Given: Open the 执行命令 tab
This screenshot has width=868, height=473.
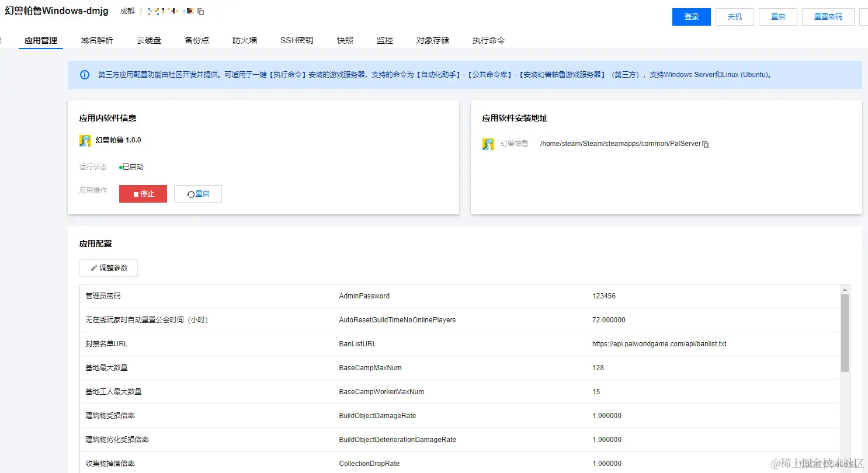Looking at the screenshot, I should coord(489,40).
